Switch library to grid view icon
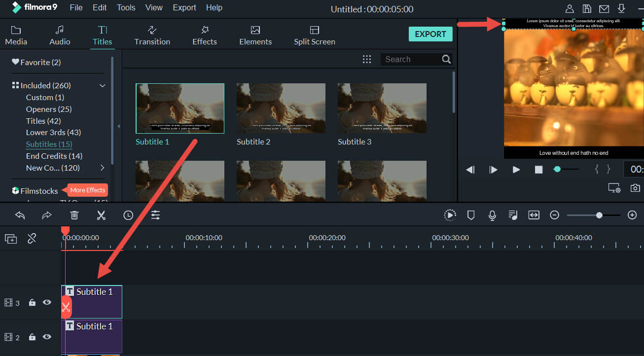This screenshot has height=356, width=644. [367, 59]
